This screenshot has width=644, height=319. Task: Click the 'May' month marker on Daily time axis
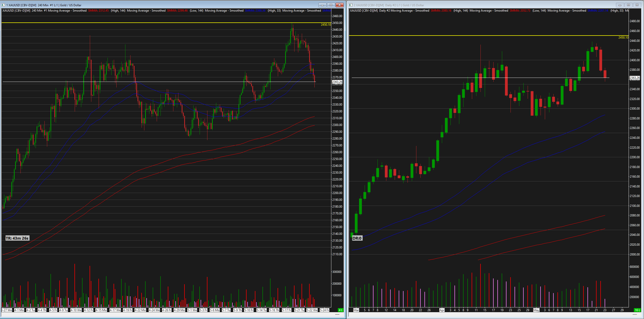[536, 310]
